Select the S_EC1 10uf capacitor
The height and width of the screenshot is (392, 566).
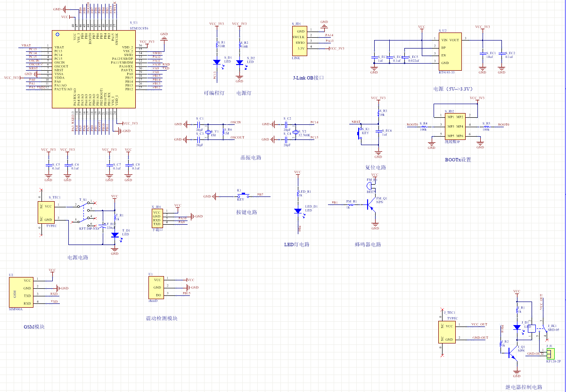[x=483, y=53]
